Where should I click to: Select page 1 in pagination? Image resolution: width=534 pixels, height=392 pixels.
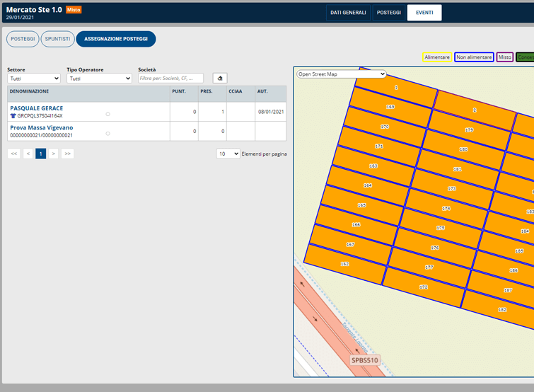point(40,154)
